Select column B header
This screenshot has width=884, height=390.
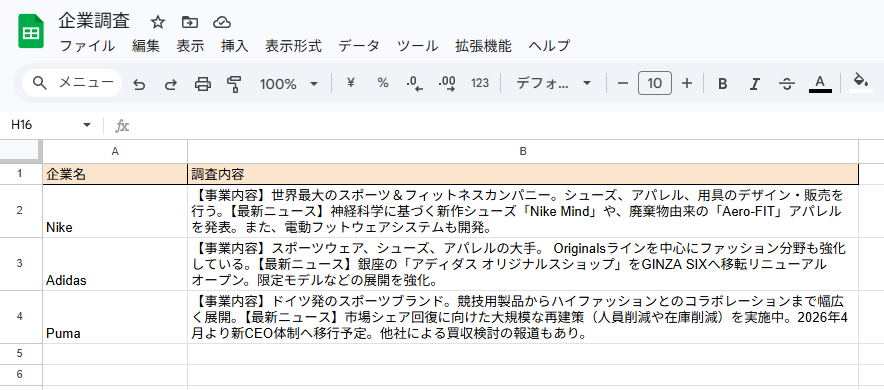(523, 152)
